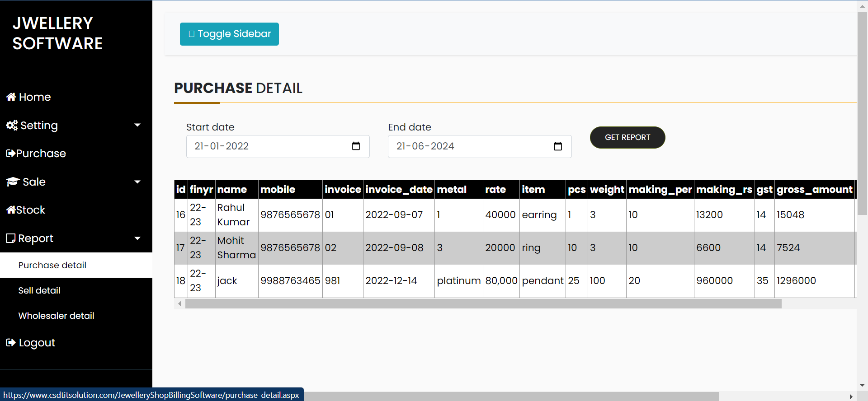Click the table scrollbar left arrow
Viewport: 868px width, 401px height.
[179, 304]
